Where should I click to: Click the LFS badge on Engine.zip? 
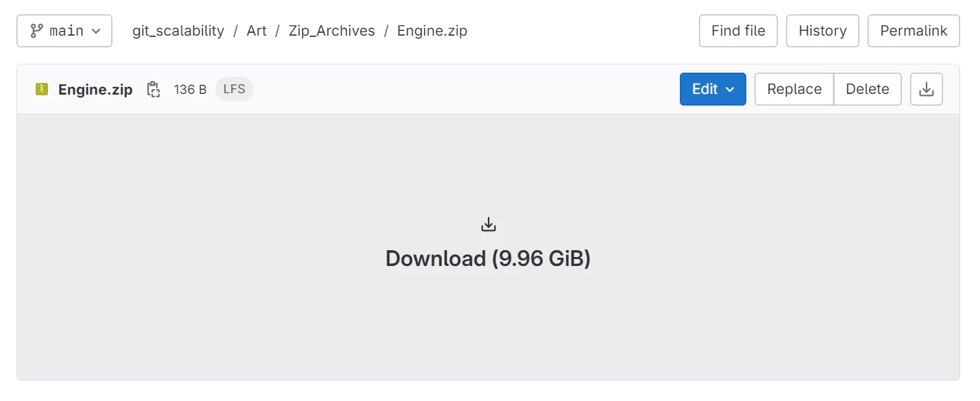point(234,89)
